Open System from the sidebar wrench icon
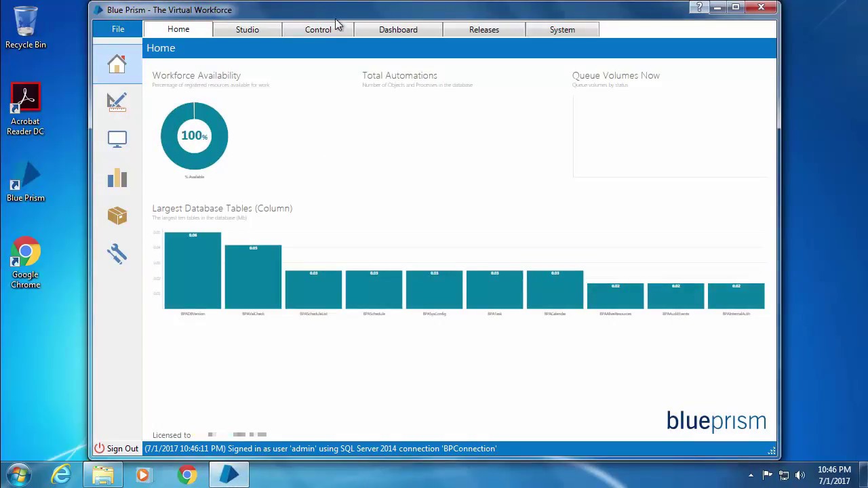The width and height of the screenshot is (868, 488). 117,253
